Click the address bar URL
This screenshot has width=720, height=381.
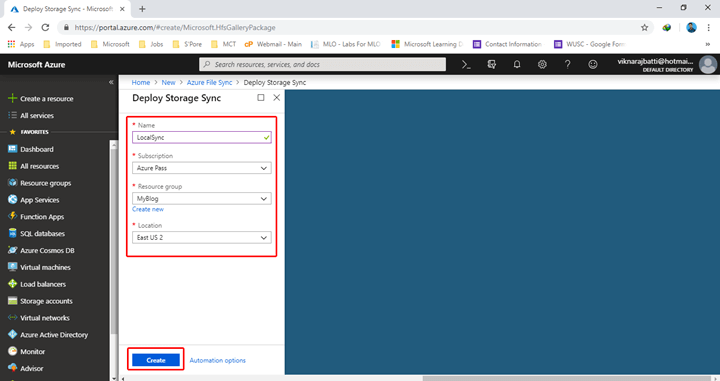175,28
